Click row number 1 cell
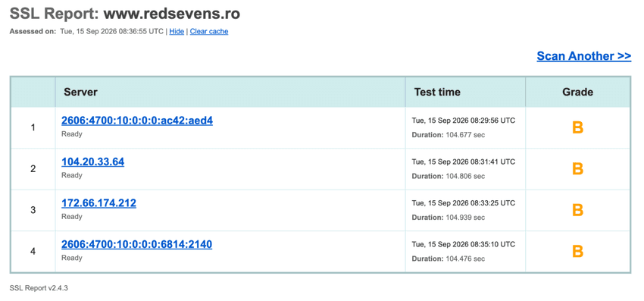Image resolution: width=644 pixels, height=301 pixels. [33, 128]
